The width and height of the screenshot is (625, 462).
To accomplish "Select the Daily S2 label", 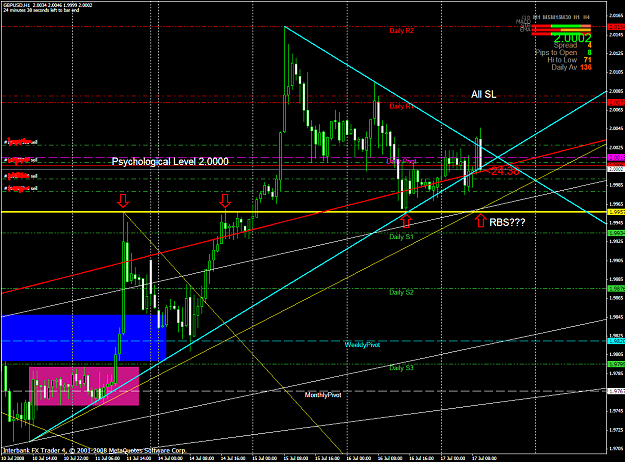I will [x=401, y=292].
